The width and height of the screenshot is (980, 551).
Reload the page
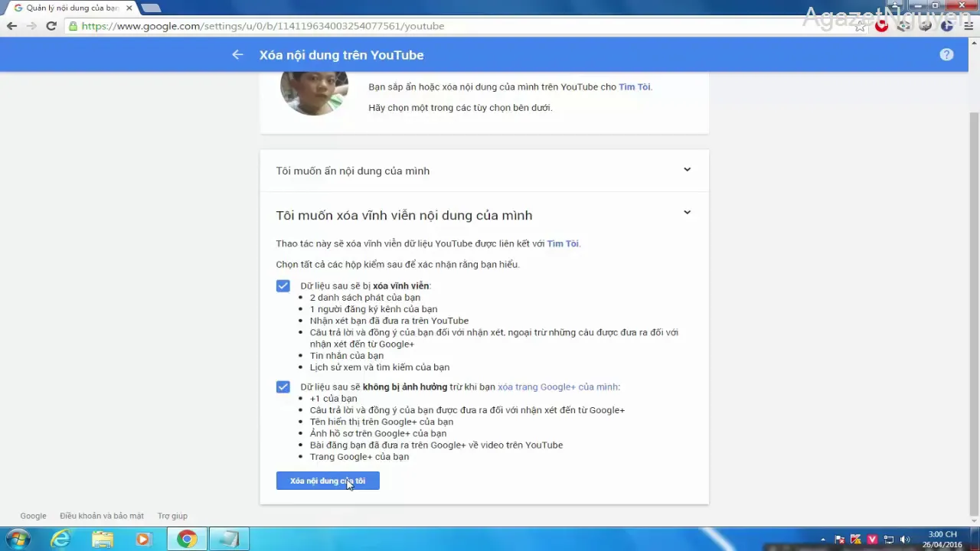click(51, 26)
